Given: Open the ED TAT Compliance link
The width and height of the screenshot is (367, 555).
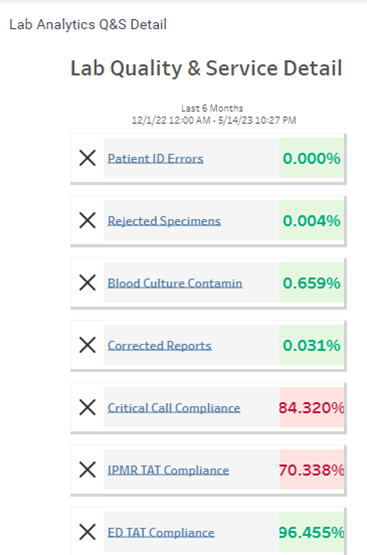Looking at the screenshot, I should [161, 532].
